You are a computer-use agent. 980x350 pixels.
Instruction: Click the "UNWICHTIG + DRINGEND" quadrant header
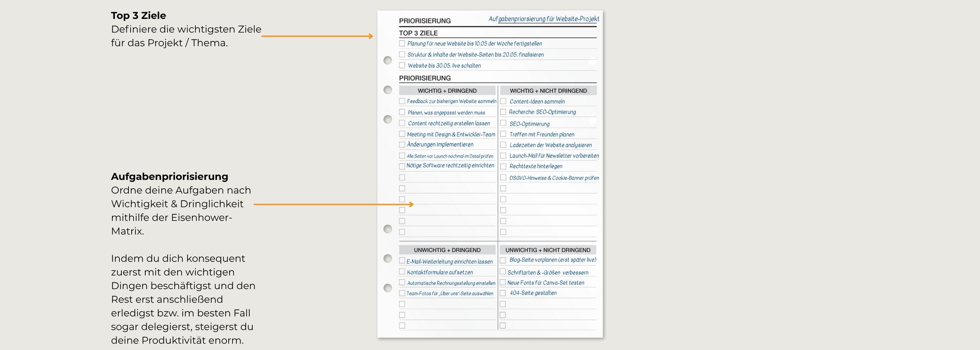(x=447, y=250)
